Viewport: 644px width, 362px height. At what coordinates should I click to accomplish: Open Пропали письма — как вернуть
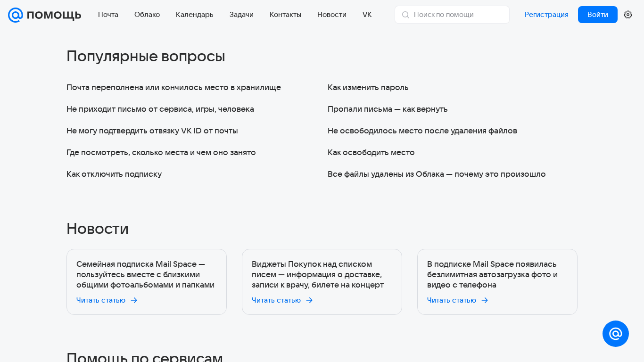(x=388, y=109)
